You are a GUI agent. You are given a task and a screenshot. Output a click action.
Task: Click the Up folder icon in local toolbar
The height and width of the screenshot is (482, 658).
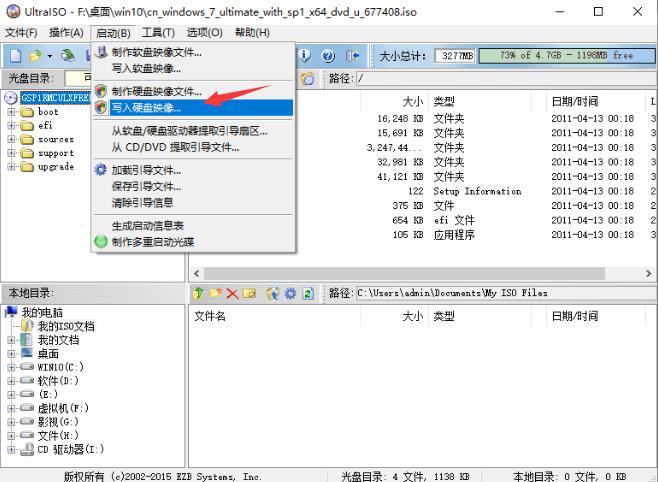pyautogui.click(x=198, y=293)
